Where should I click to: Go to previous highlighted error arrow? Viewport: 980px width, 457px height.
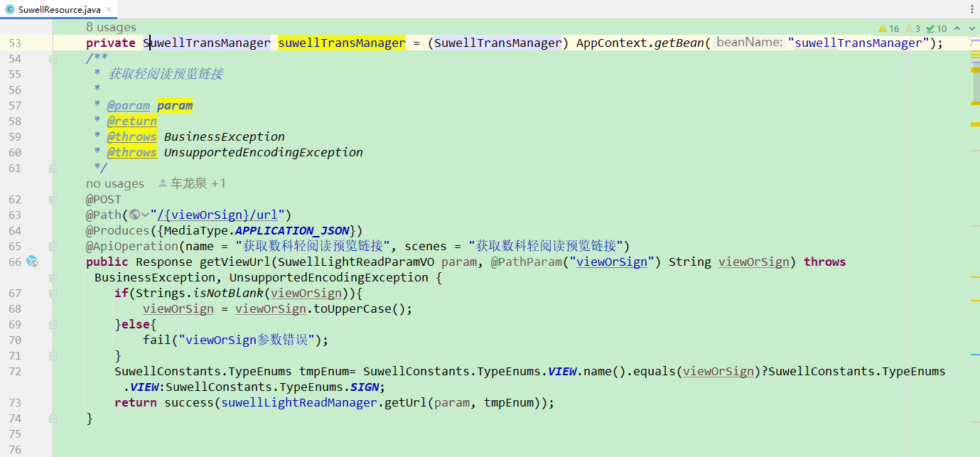(957, 28)
